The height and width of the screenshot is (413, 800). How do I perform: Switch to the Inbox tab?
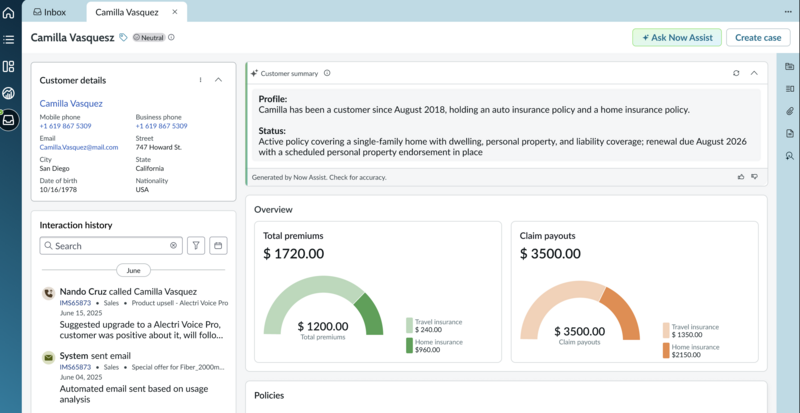pos(49,12)
